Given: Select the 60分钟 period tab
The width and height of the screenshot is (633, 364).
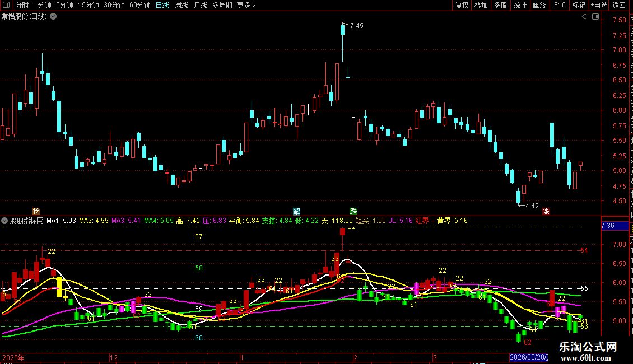Looking at the screenshot, I should click(x=140, y=5).
